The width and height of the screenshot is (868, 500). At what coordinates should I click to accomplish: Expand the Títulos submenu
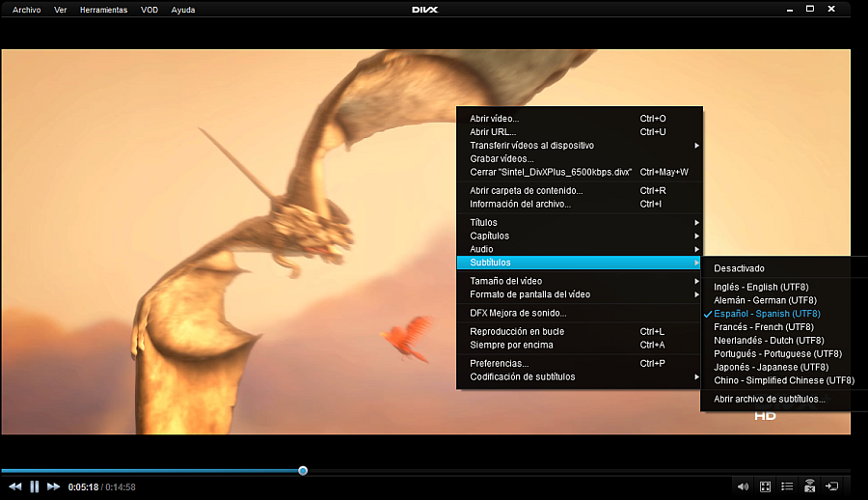[579, 222]
